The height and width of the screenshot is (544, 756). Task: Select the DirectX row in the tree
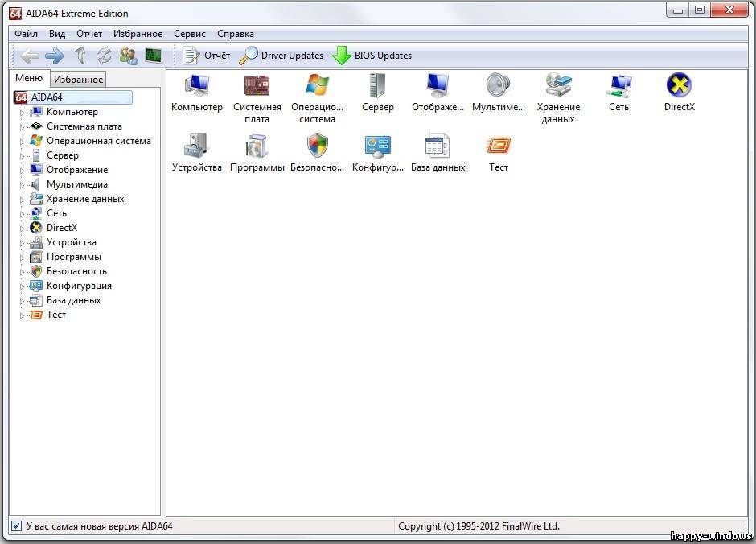pyautogui.click(x=62, y=228)
